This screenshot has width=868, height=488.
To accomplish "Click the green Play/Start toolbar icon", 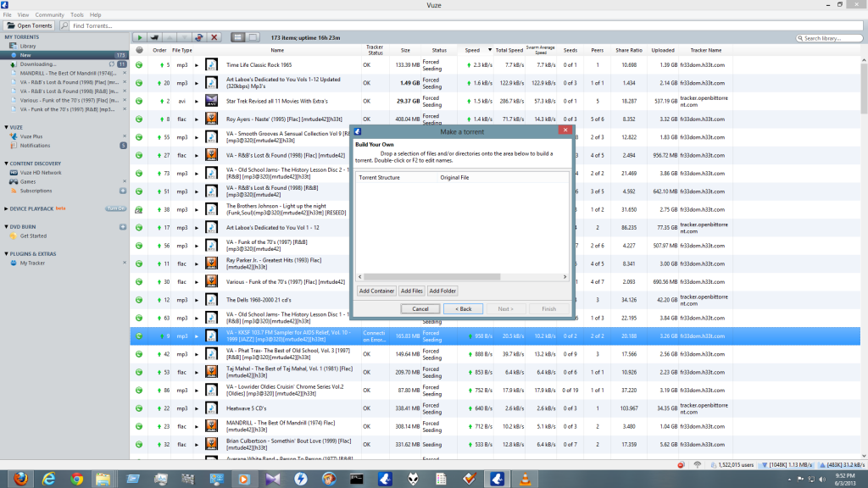I will tap(140, 37).
